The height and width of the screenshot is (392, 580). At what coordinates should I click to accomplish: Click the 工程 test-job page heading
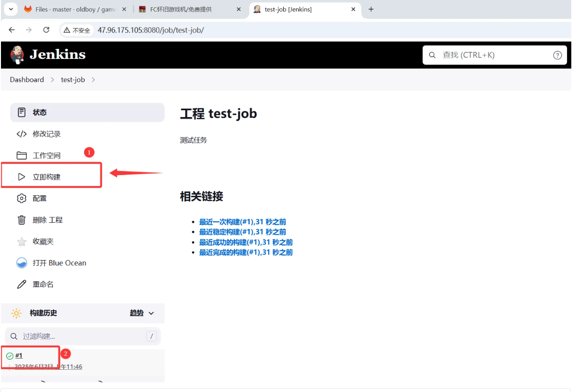tap(218, 114)
